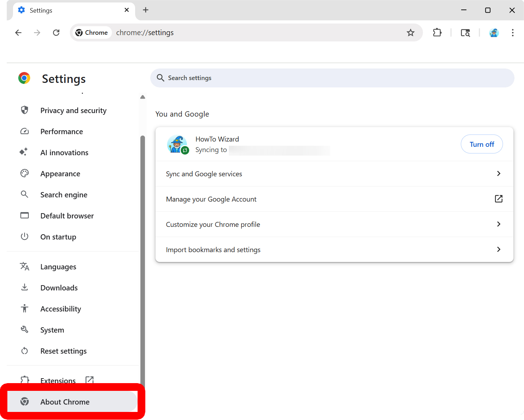Click the HowTo Wizard profile avatar

click(x=178, y=144)
